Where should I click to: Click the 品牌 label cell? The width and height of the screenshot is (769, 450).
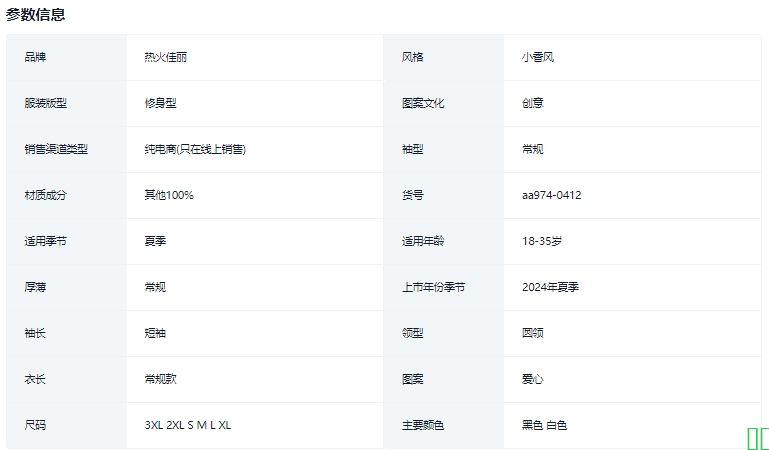coord(36,57)
